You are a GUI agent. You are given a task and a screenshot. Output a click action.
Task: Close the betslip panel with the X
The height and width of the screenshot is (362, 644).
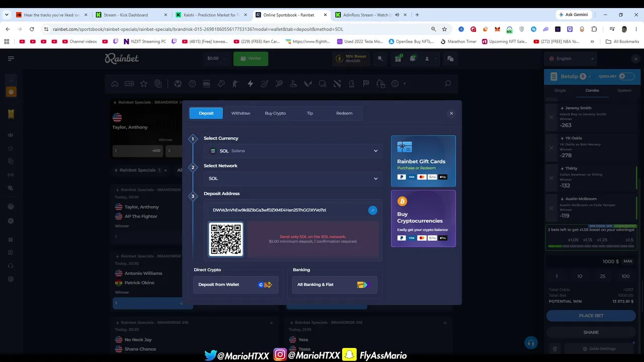tap(635, 59)
